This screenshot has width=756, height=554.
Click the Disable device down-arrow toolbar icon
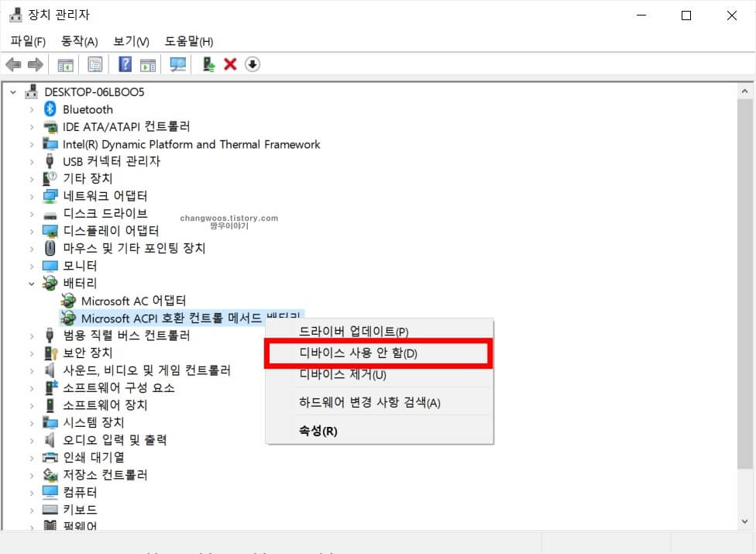252,64
